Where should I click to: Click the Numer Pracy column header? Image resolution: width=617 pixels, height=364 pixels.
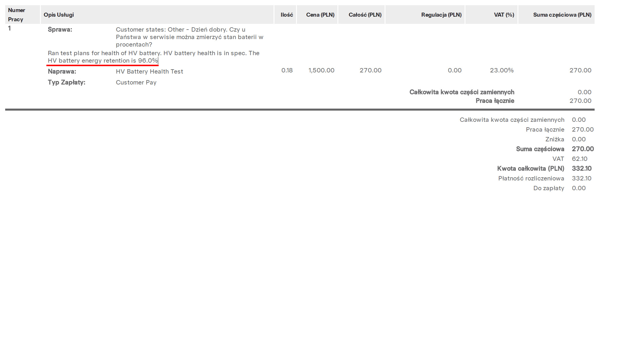[x=17, y=15]
